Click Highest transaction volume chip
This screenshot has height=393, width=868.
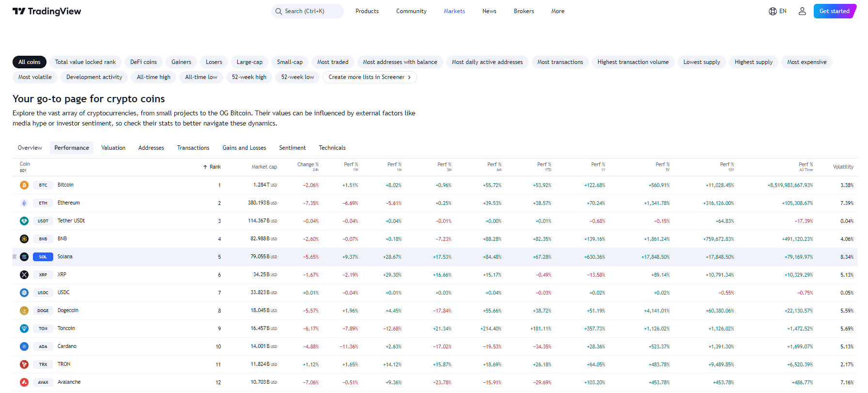click(633, 62)
